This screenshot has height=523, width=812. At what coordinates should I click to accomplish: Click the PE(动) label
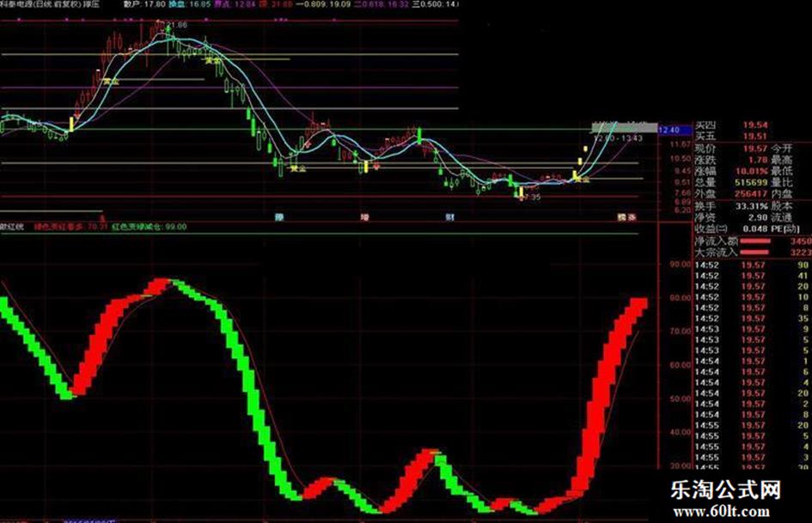(x=784, y=228)
